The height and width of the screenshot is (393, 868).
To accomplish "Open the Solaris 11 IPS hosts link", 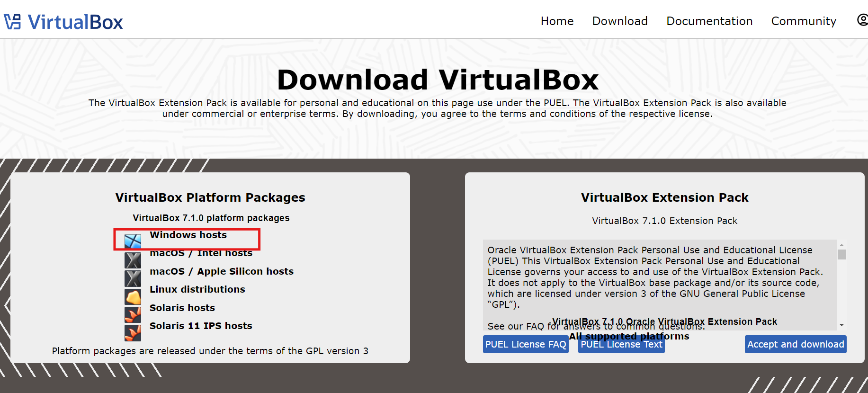I will tap(201, 326).
